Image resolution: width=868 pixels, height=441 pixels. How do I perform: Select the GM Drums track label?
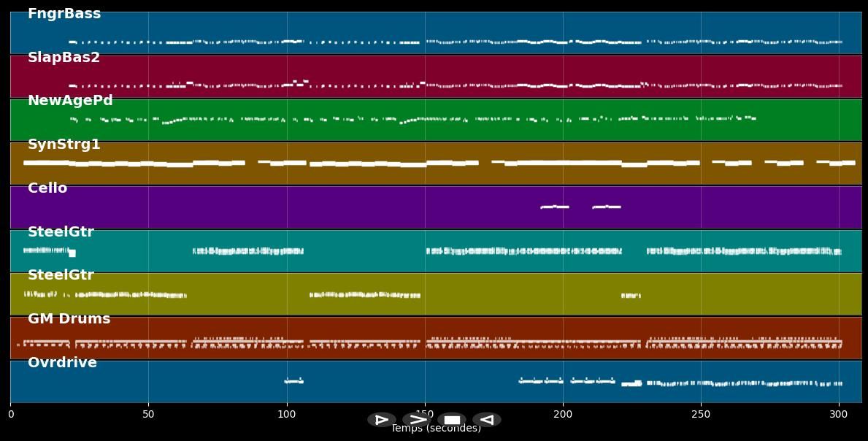pos(69,319)
